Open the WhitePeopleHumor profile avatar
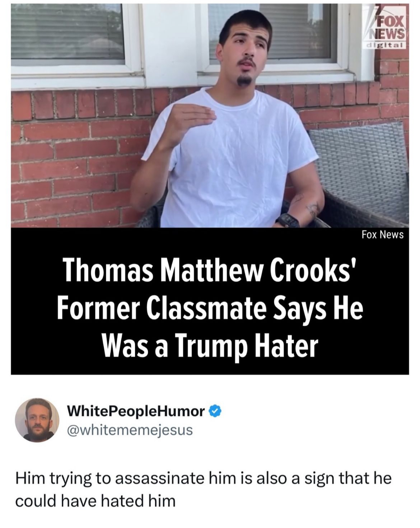Image resolution: width=420 pixels, height=528 pixels. [37, 419]
